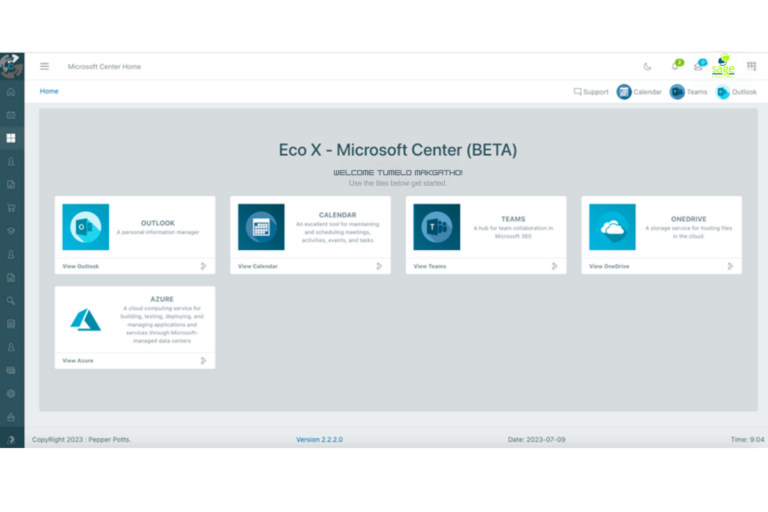Toggle dark mode with the moon icon
The height and width of the screenshot is (512, 768).
pos(647,67)
